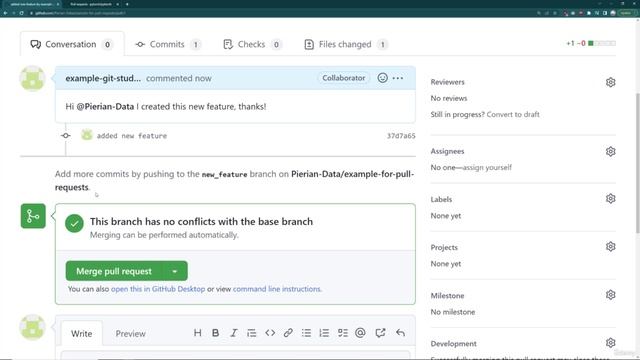Click the Assignees gear icon
Screen dimensions: 640x360
click(611, 151)
